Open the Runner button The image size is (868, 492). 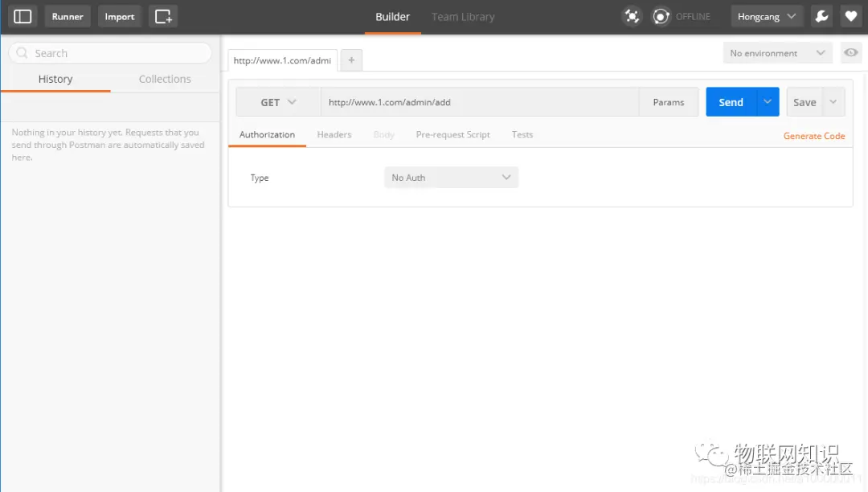[x=68, y=17]
